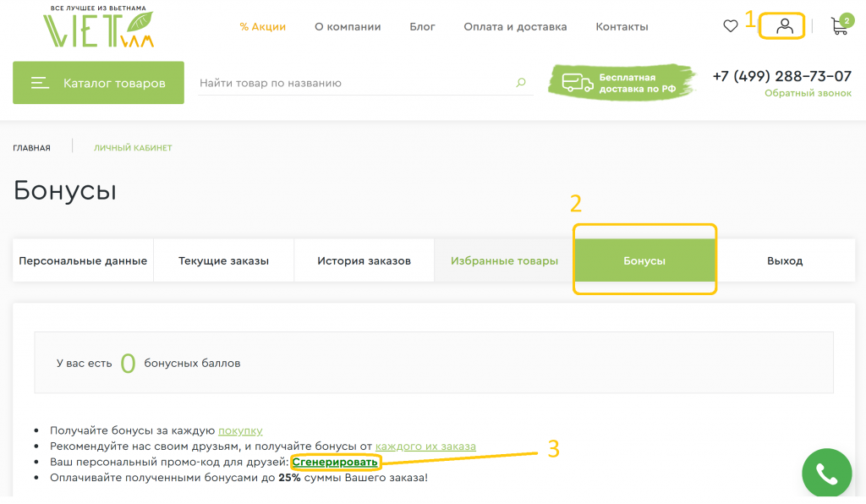Open favorites via the heart icon
This screenshot has width=866, height=504.
pyautogui.click(x=730, y=26)
